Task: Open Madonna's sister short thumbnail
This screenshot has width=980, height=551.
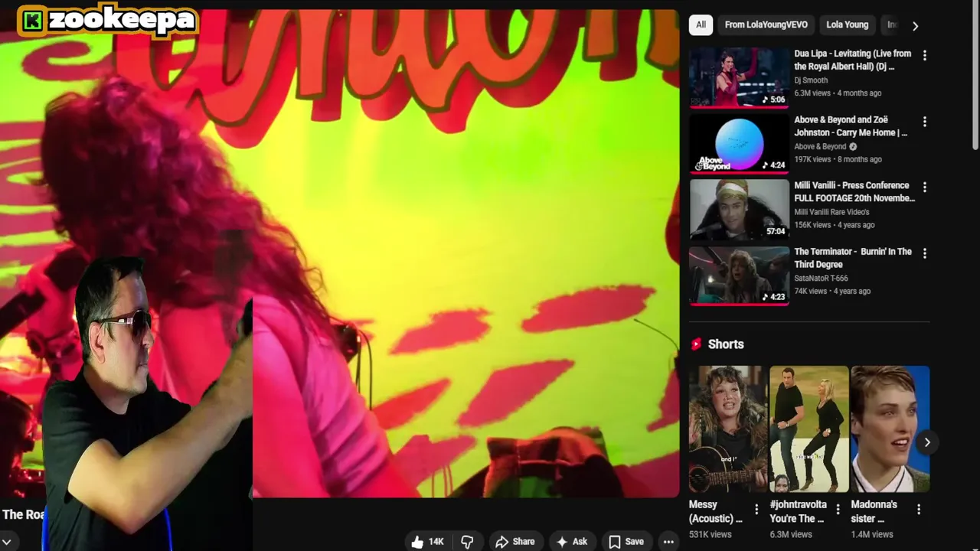Action: tap(890, 429)
